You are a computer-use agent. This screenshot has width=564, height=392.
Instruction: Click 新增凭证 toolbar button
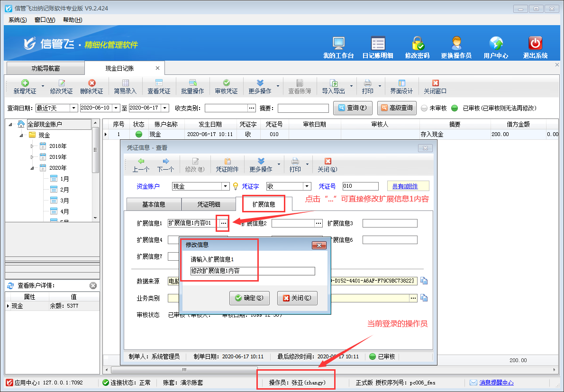coord(25,87)
